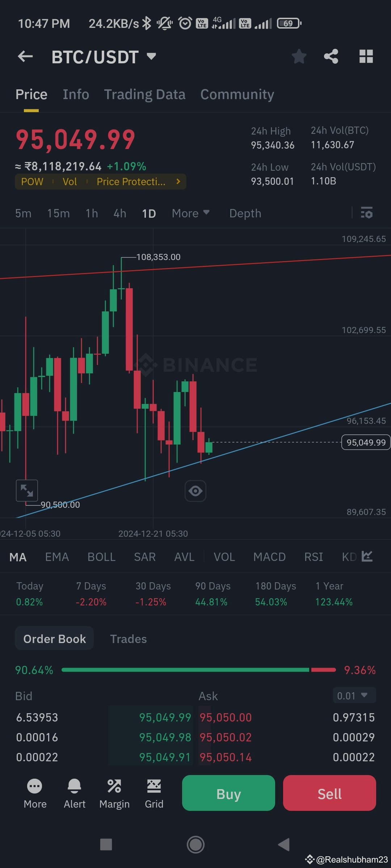Open the share icon

click(x=331, y=56)
